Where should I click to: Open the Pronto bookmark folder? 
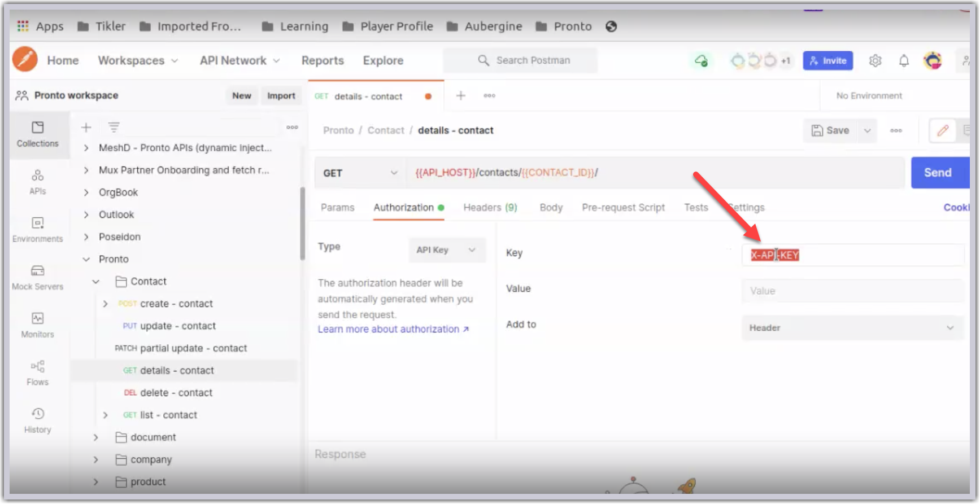[x=564, y=27]
